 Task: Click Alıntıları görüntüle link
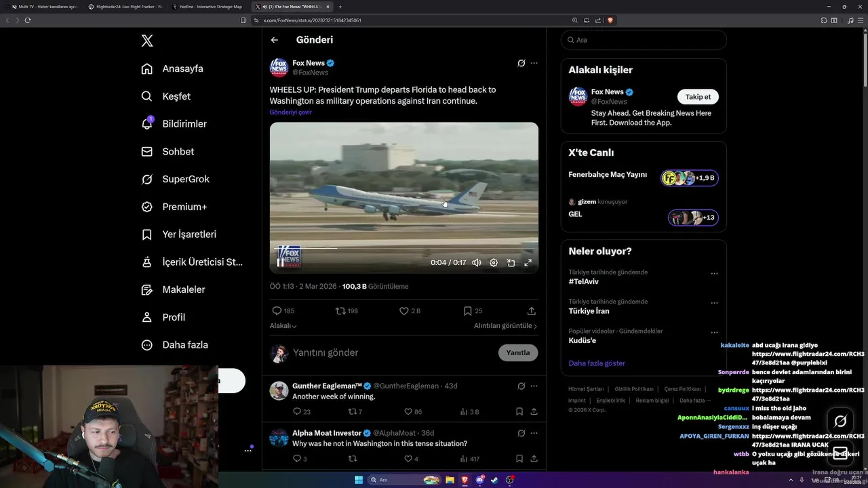coord(505,326)
